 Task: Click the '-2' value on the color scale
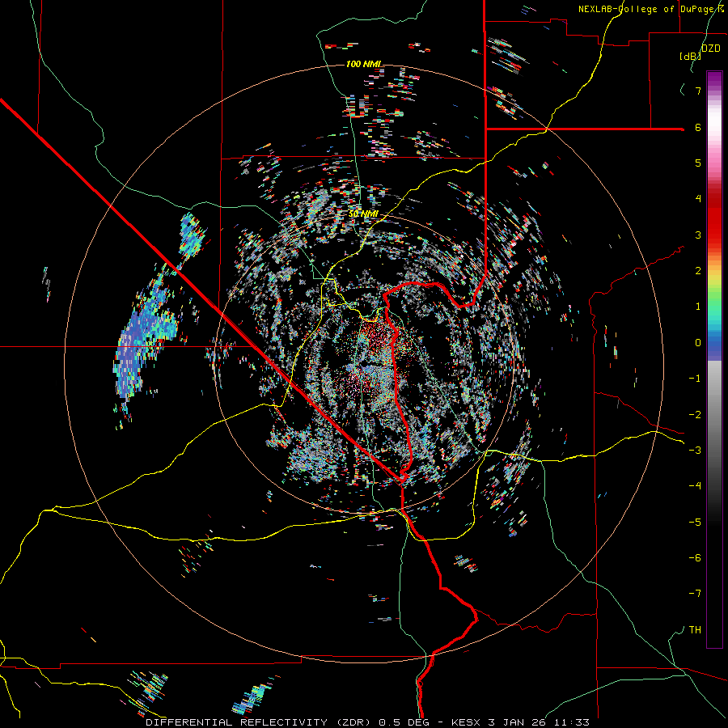click(x=695, y=415)
